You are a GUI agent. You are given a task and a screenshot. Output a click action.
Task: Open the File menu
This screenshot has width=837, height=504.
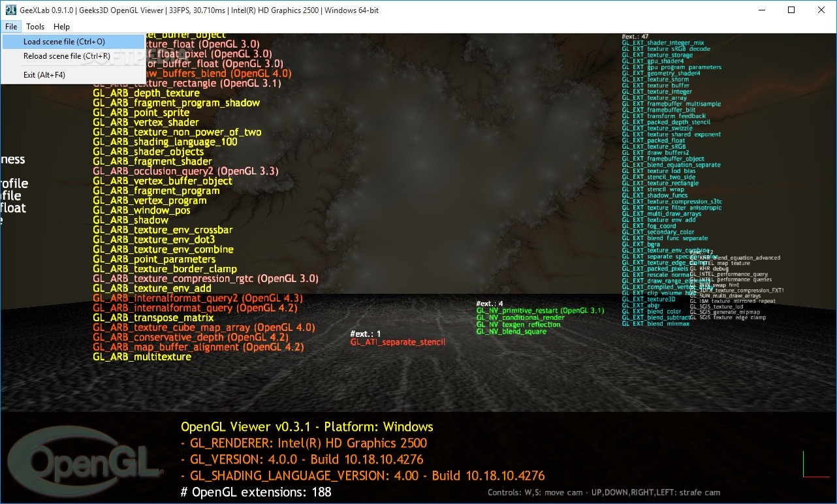tap(11, 27)
